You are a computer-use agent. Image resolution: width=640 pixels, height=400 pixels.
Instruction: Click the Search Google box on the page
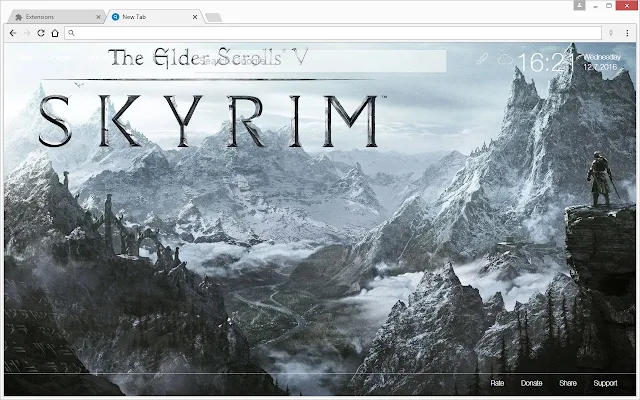(x=320, y=61)
